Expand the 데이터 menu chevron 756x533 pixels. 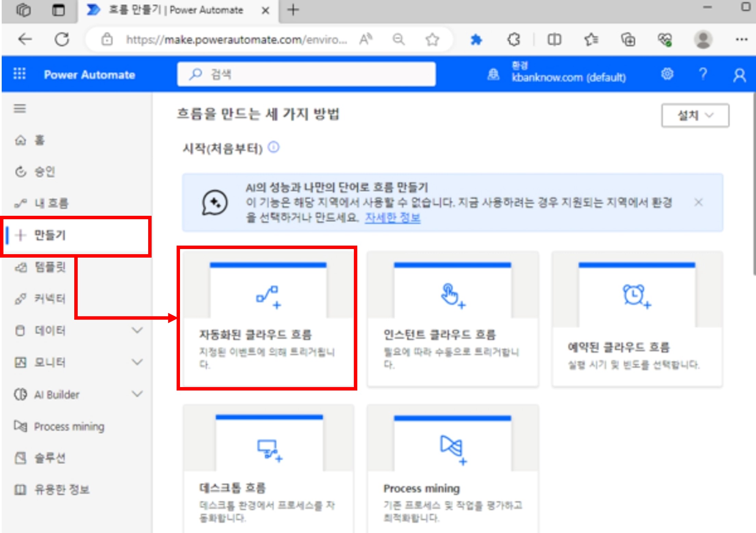137,331
